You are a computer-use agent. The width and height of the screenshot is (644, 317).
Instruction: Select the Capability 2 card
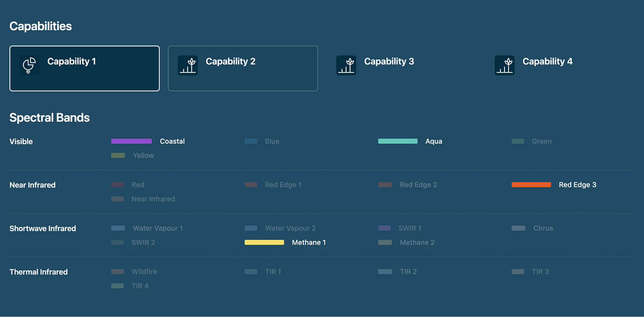(243, 68)
